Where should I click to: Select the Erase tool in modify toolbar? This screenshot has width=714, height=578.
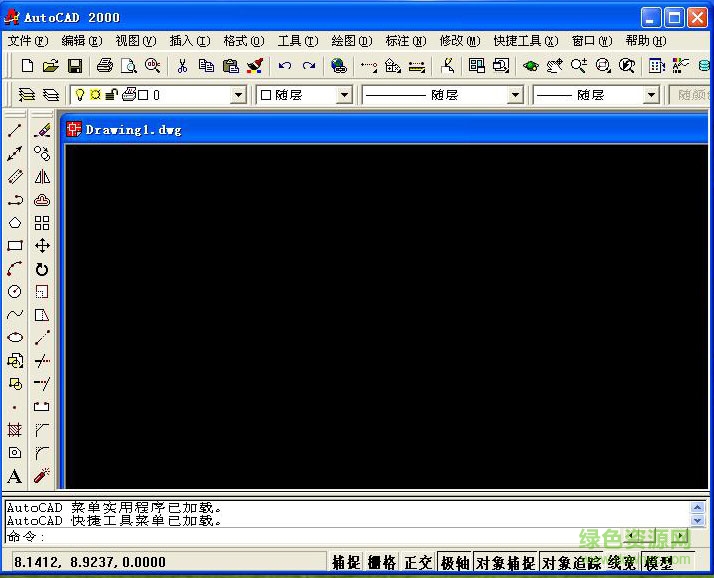pyautogui.click(x=42, y=130)
